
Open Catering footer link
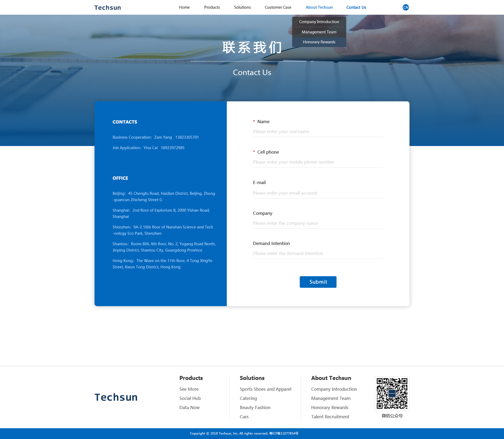pyautogui.click(x=248, y=398)
